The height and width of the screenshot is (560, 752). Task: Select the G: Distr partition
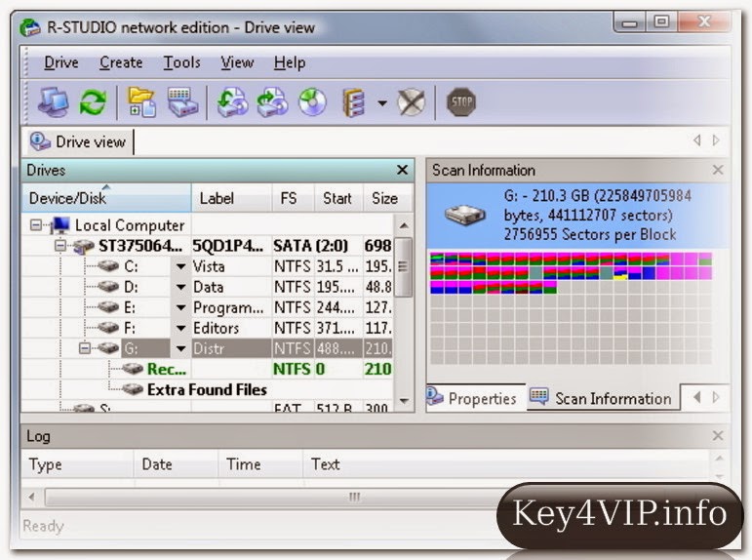(x=207, y=349)
